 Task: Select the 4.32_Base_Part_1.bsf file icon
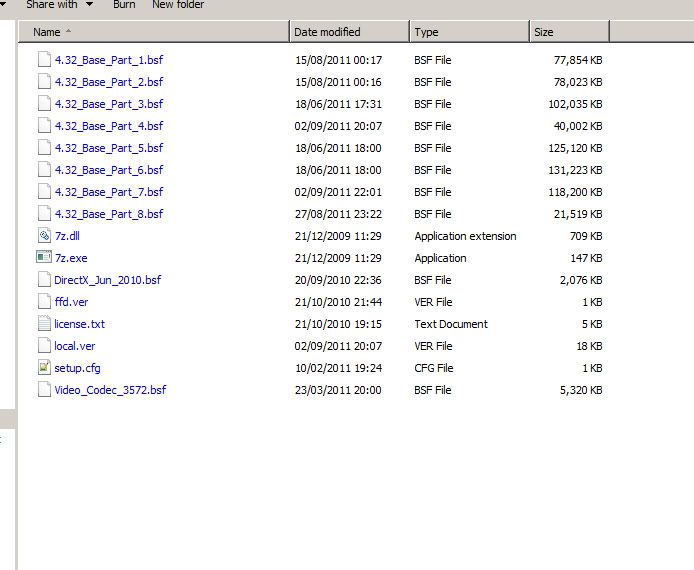point(44,59)
